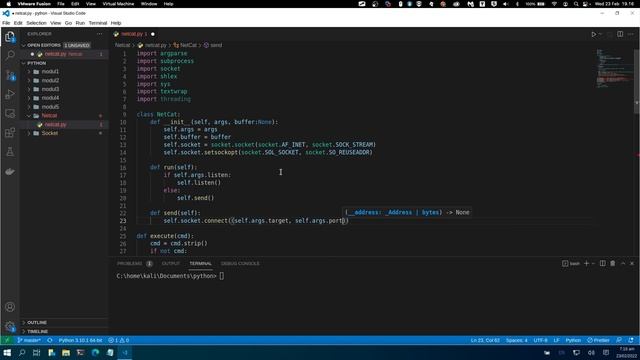The height and width of the screenshot is (360, 640).
Task: Open the remote window indicator in status bar
Action: coord(7,340)
